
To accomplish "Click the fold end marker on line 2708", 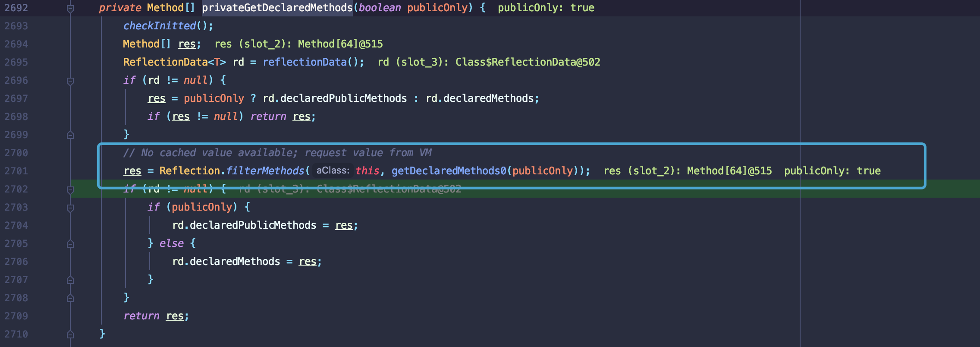I will point(70,298).
